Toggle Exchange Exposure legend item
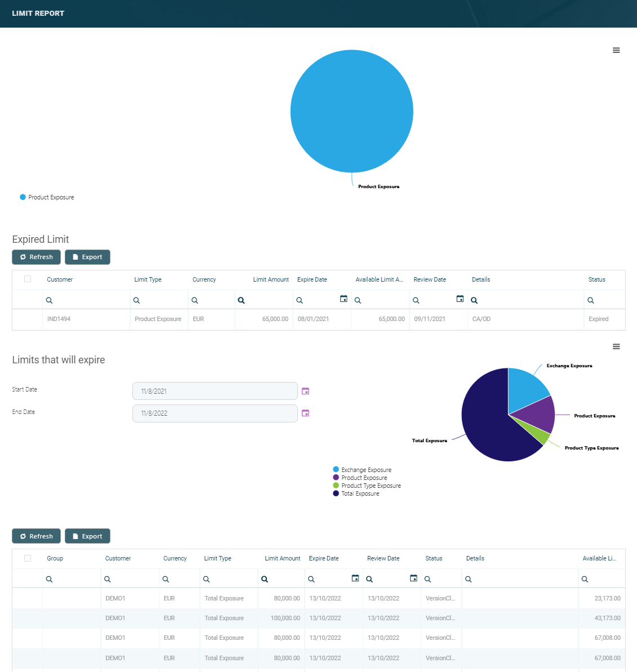637x672 pixels. point(366,470)
